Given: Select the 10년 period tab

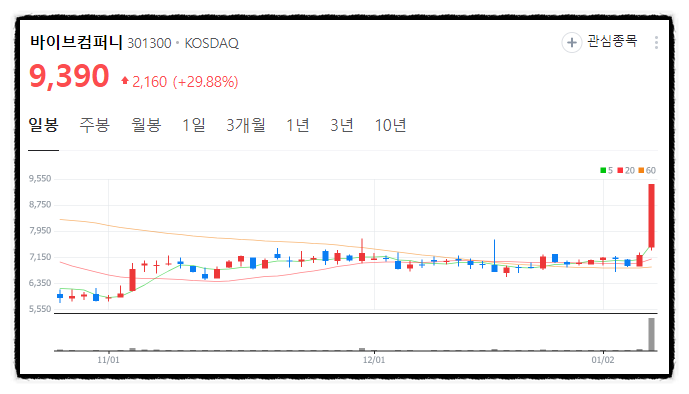Looking at the screenshot, I should pyautogui.click(x=390, y=125).
